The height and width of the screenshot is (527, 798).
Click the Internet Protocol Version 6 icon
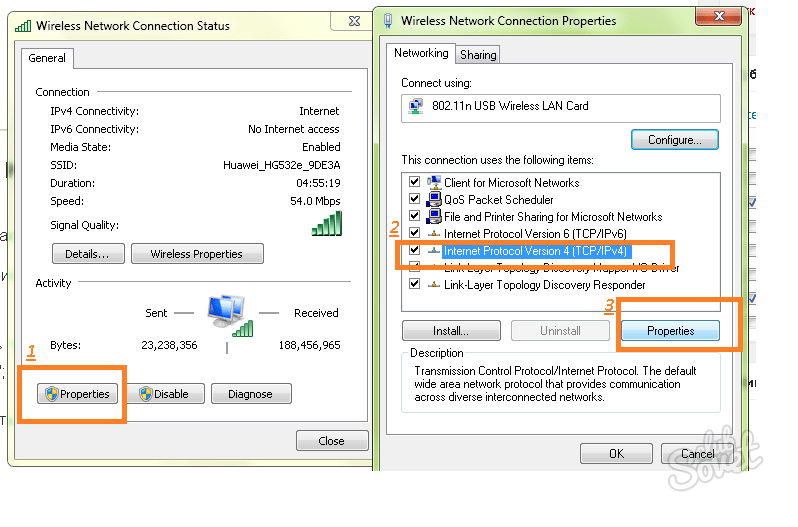point(434,233)
